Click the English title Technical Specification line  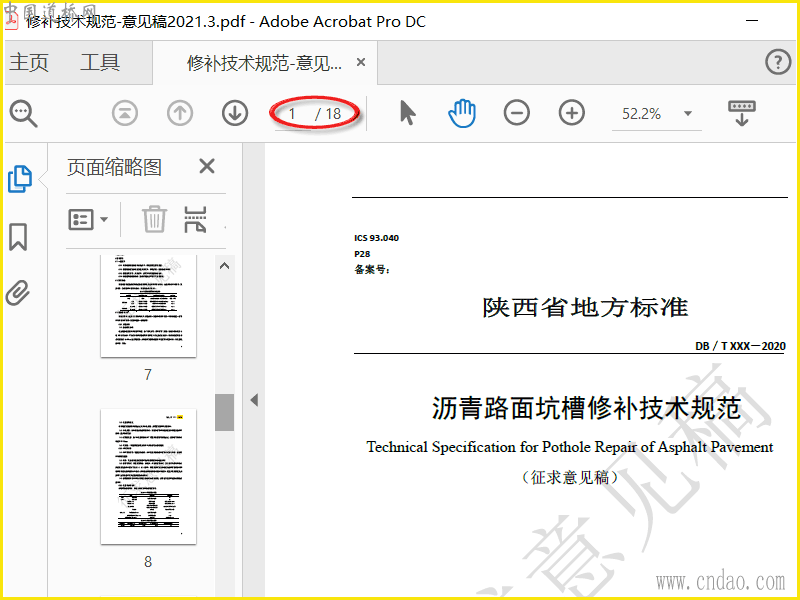point(570,447)
